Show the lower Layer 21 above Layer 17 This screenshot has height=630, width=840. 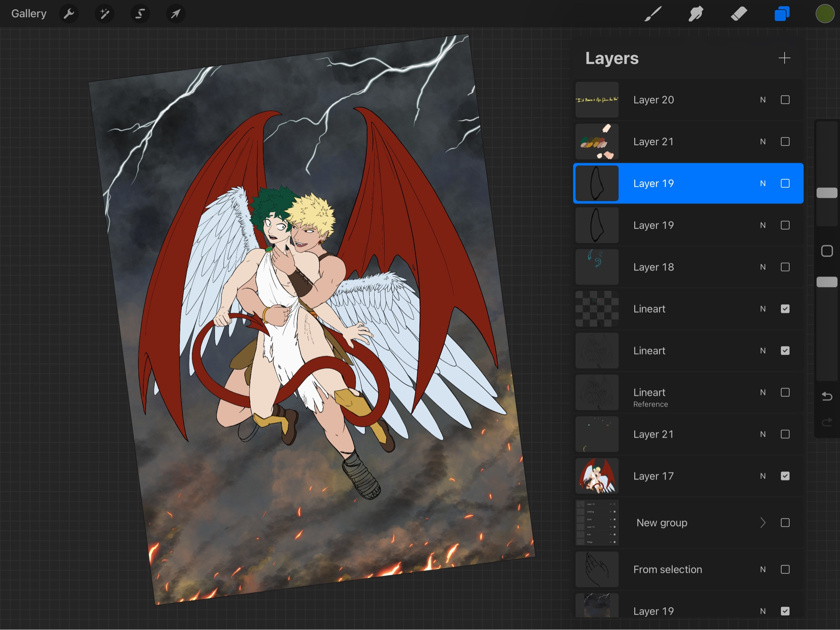click(x=785, y=434)
